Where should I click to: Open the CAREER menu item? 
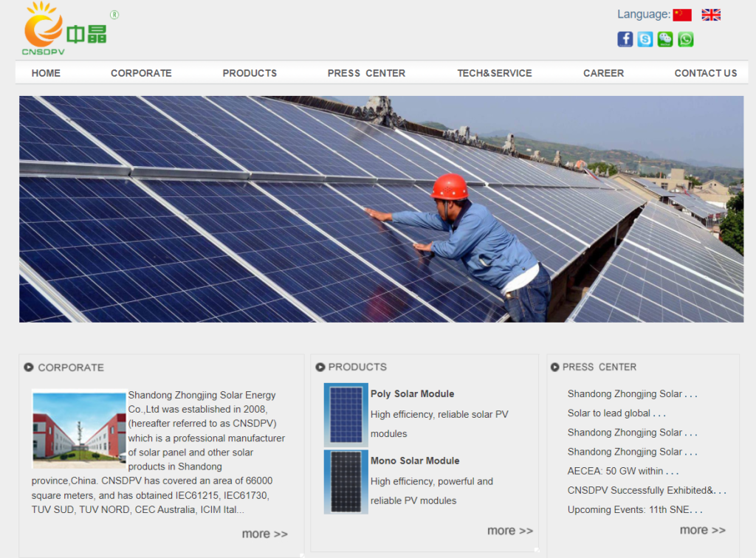click(x=604, y=73)
